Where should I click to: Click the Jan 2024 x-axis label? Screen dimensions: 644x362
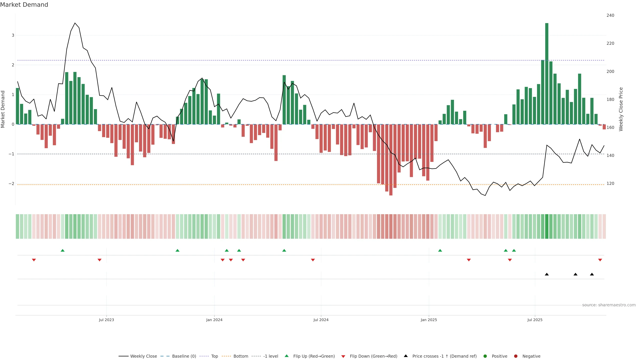214,320
